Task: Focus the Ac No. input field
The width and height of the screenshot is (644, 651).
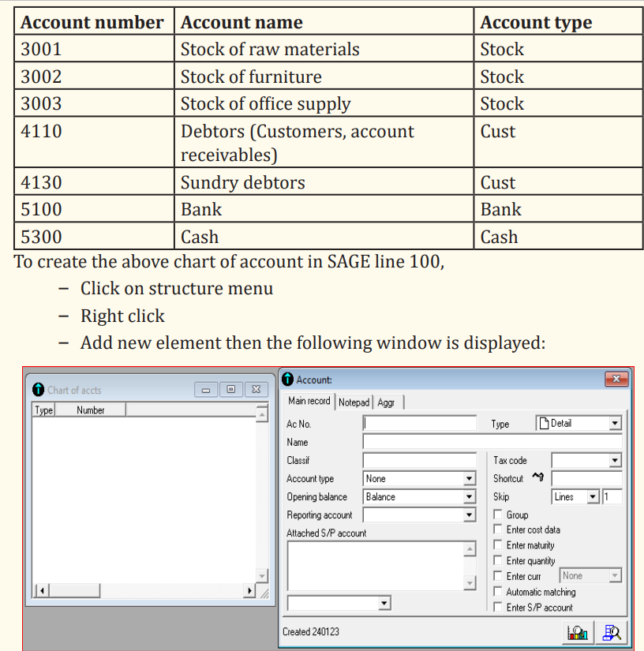Action: [419, 423]
